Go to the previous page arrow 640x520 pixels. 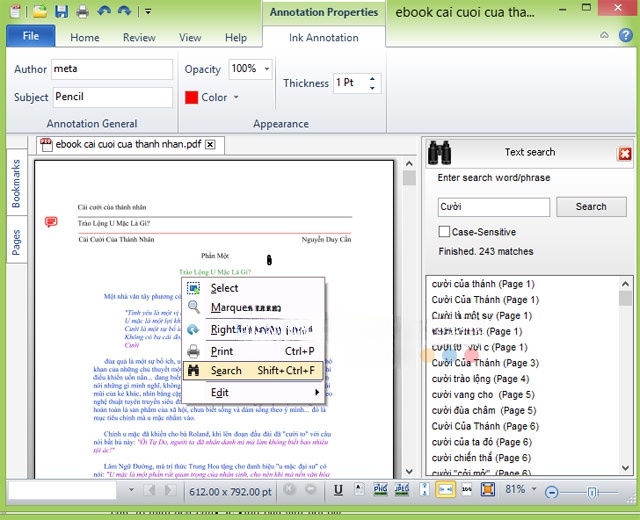(x=149, y=490)
